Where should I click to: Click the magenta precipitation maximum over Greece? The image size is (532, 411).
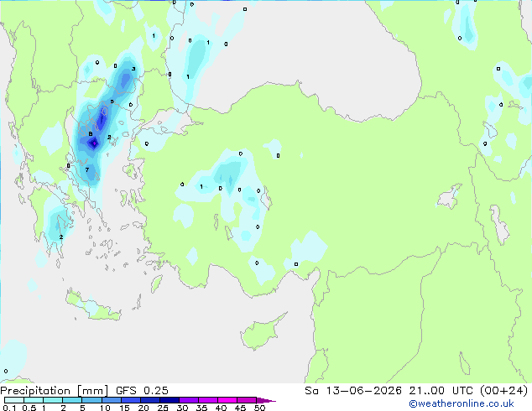pos(94,143)
